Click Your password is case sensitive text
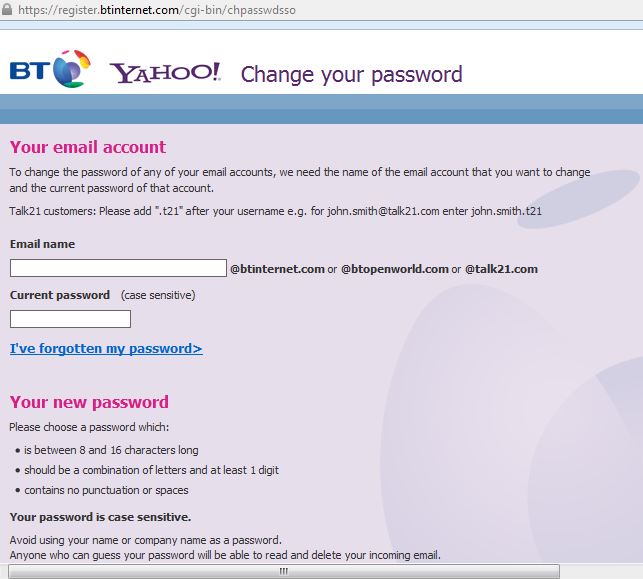Viewport: 643px width, 579px height. point(100,517)
